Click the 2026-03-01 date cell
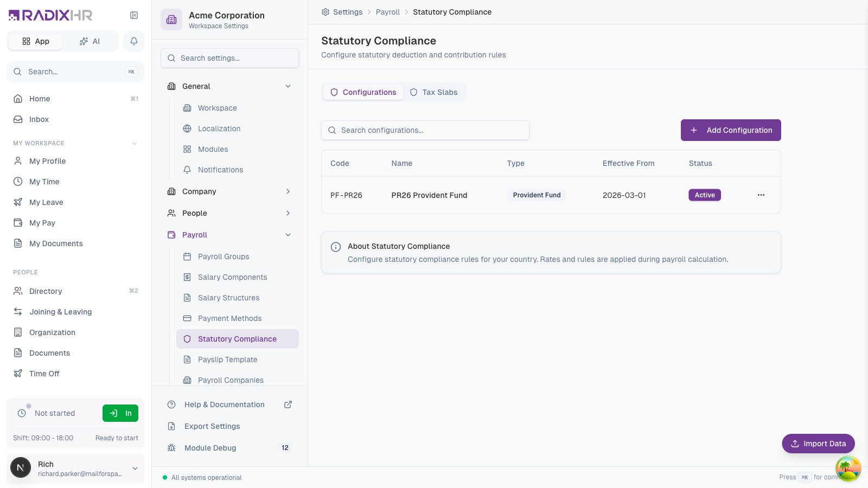The image size is (868, 488). click(x=624, y=195)
